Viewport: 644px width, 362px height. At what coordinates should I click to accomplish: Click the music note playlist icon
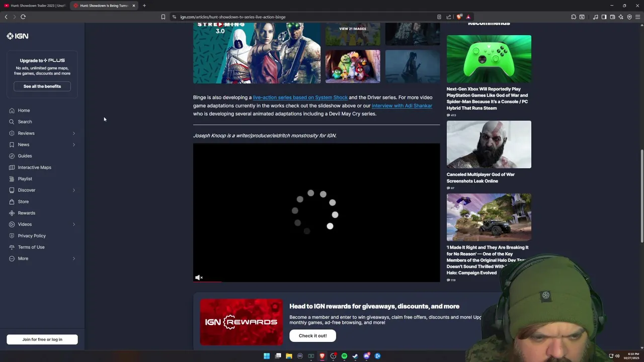pos(596,17)
